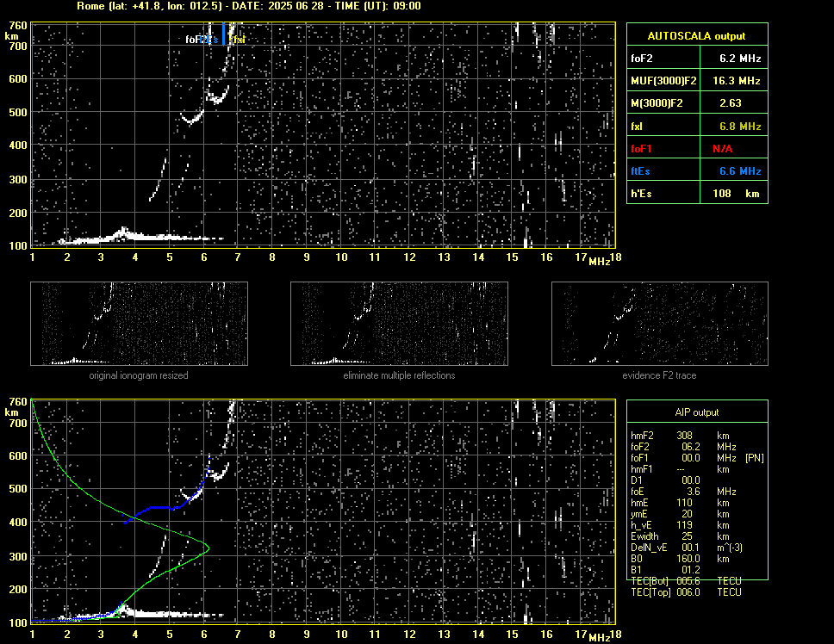Click the D1 label in AIP output
The image size is (834, 644).
(x=636, y=480)
